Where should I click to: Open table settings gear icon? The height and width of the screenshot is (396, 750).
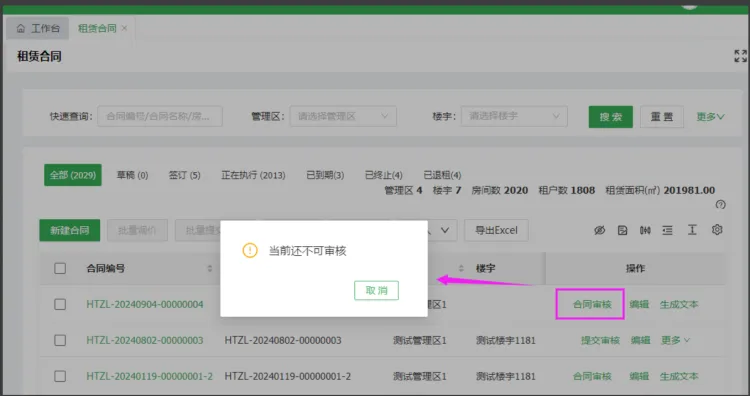pos(717,230)
